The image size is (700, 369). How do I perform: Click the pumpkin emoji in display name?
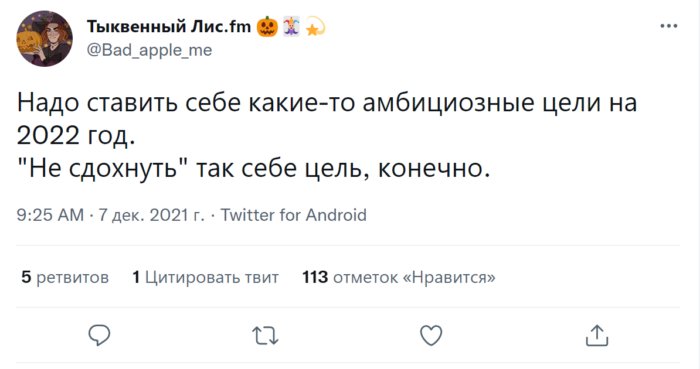pos(267,27)
